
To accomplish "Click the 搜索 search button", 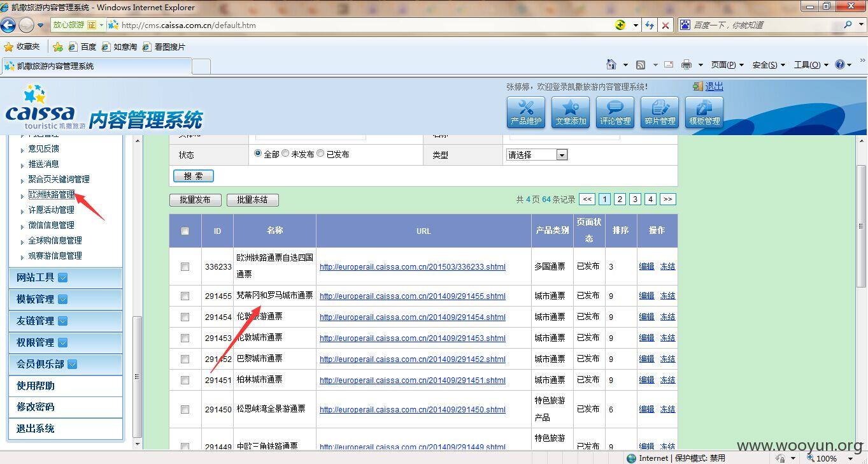I will pos(194,176).
